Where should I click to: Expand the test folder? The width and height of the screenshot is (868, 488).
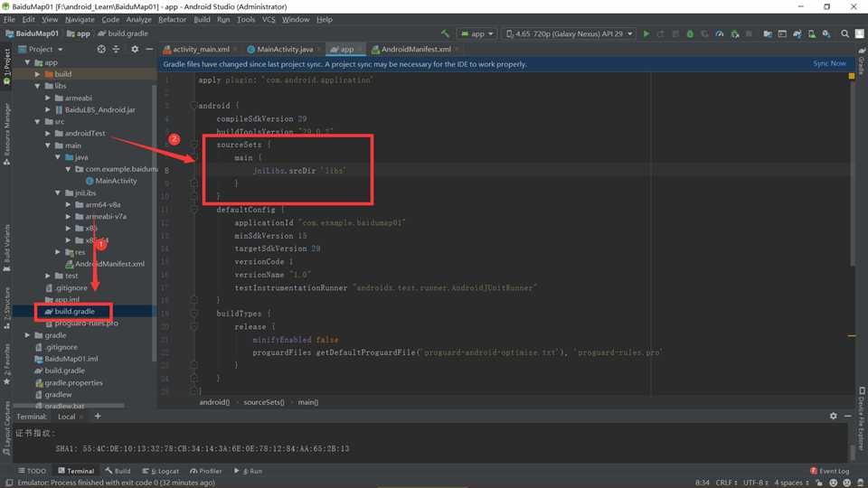tap(48, 276)
